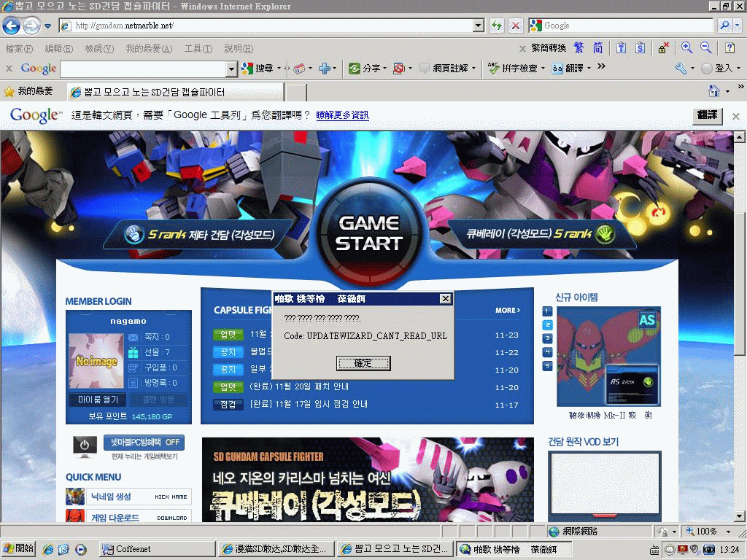747x560 pixels.
Task: Click the blue plus Google toolbar icon
Action: (325, 69)
